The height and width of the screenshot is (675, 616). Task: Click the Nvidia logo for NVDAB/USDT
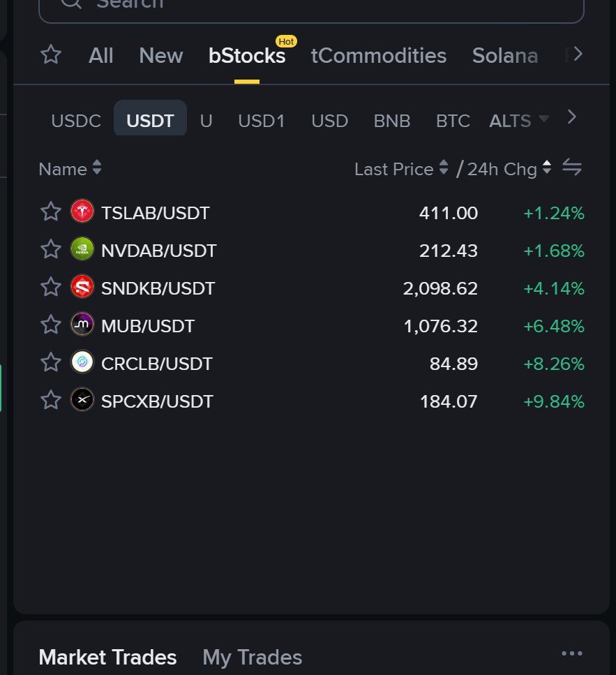[82, 249]
